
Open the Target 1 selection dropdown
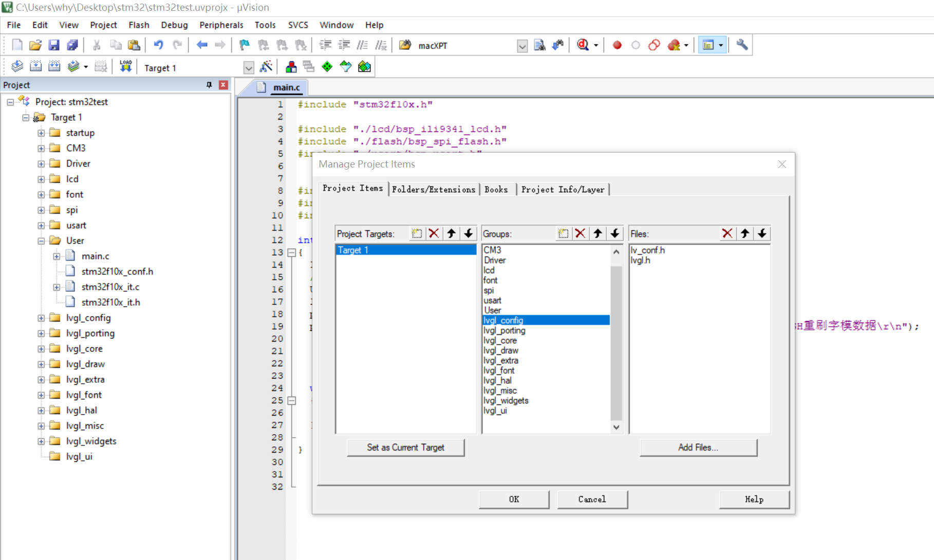tap(249, 68)
